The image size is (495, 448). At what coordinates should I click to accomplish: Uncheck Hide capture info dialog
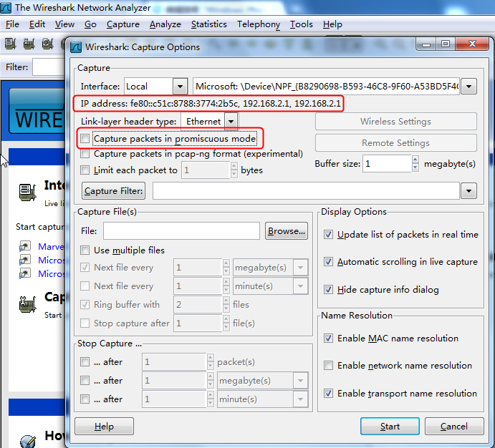[328, 289]
